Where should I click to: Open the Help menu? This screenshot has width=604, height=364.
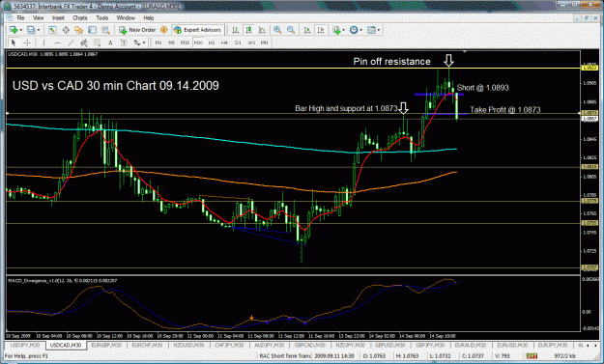coord(149,17)
